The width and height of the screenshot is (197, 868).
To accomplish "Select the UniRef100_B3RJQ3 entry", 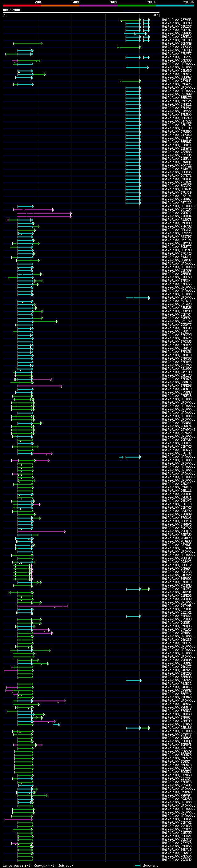I will click(177, 50).
